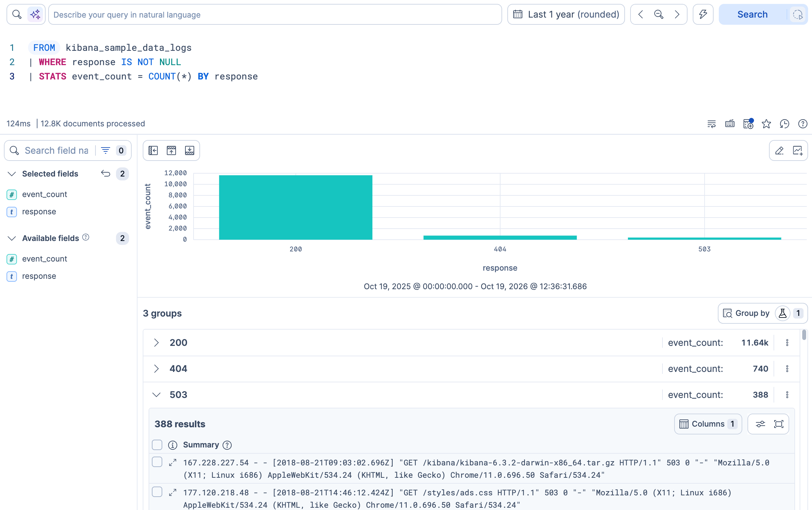
Task: Open the Last 1 year date picker
Action: [566, 15]
